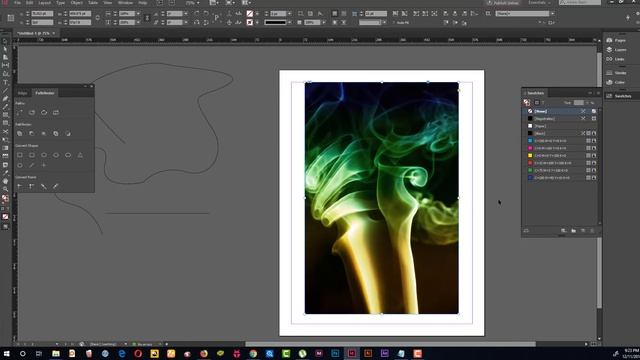640x360 pixels.
Task: Select the Selection tool in the toolbox
Action: click(x=5, y=41)
